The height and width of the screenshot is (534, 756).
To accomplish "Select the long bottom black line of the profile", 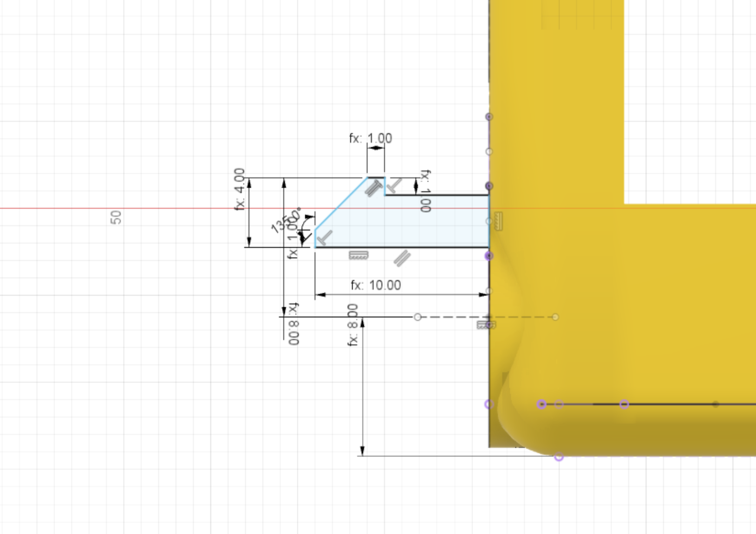I will (402, 247).
